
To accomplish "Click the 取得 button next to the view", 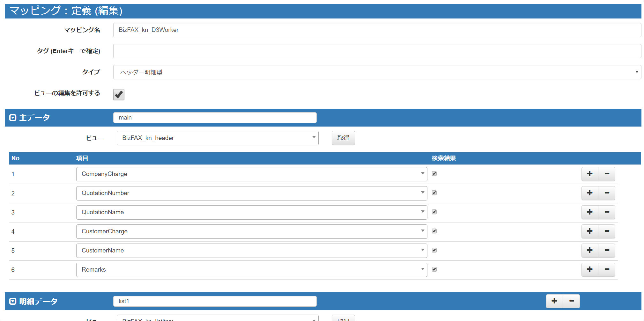I will tap(343, 138).
